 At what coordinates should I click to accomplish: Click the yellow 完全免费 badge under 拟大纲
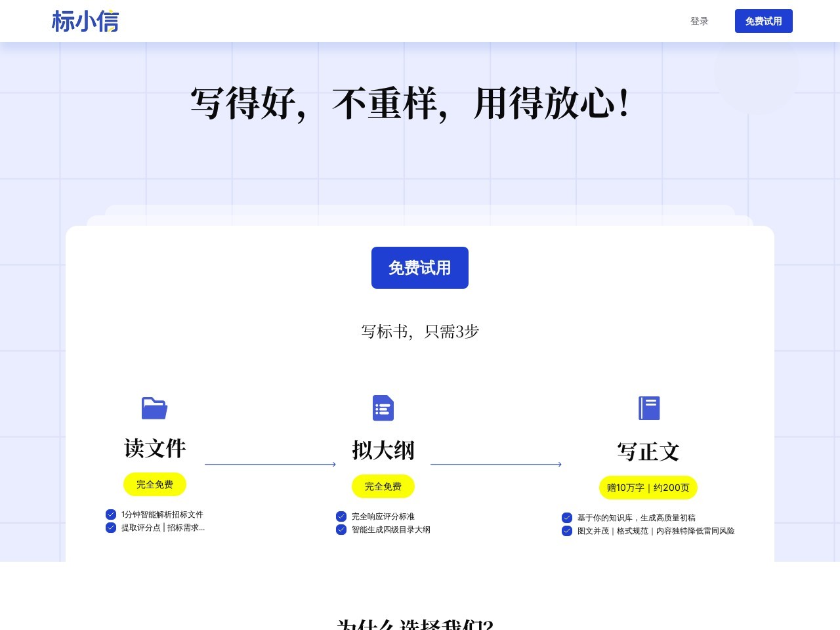pos(383,486)
